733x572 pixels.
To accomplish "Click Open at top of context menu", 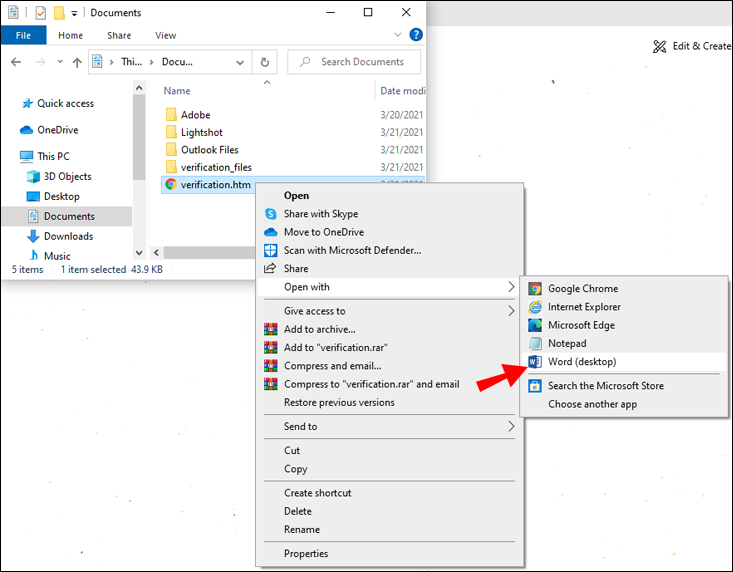I will [x=389, y=195].
